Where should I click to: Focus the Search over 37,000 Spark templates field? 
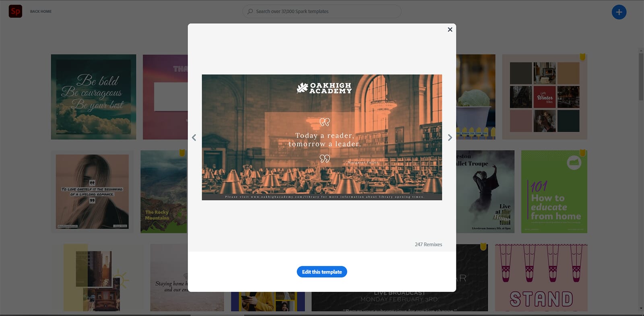(322, 11)
